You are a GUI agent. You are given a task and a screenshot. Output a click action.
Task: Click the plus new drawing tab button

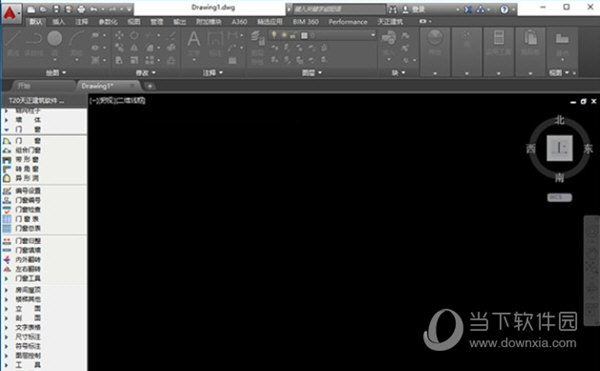point(150,86)
